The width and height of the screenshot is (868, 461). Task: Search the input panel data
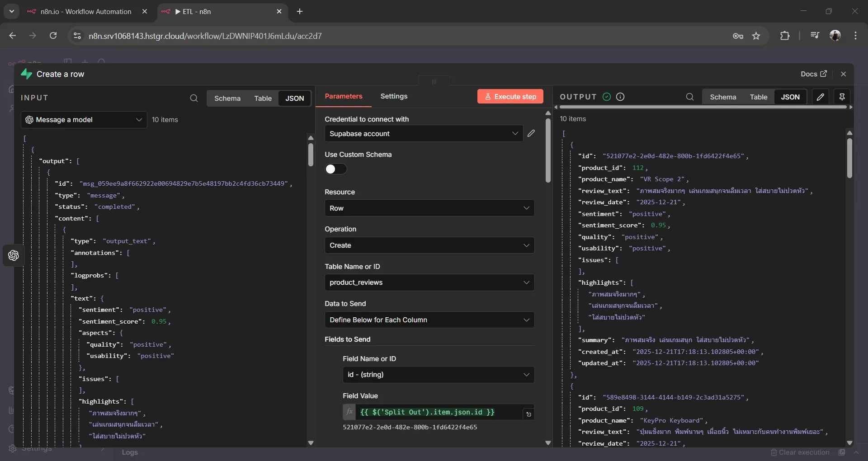(194, 98)
